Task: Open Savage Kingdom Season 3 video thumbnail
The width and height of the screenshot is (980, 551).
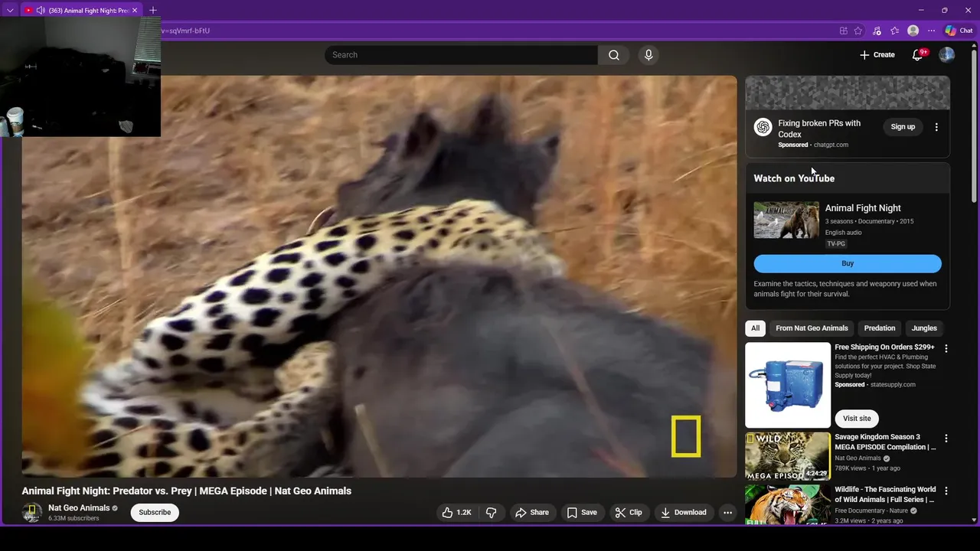Action: tap(788, 456)
